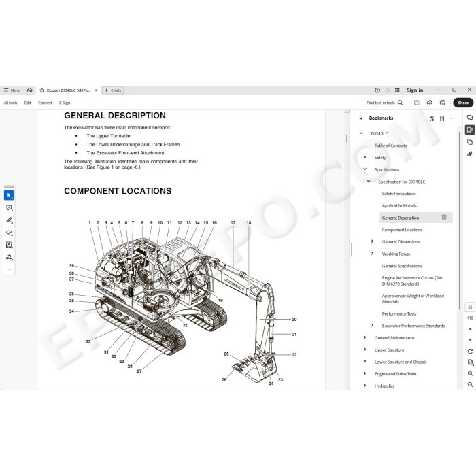Go to next page down arrow
476x476 pixels.
(470, 340)
